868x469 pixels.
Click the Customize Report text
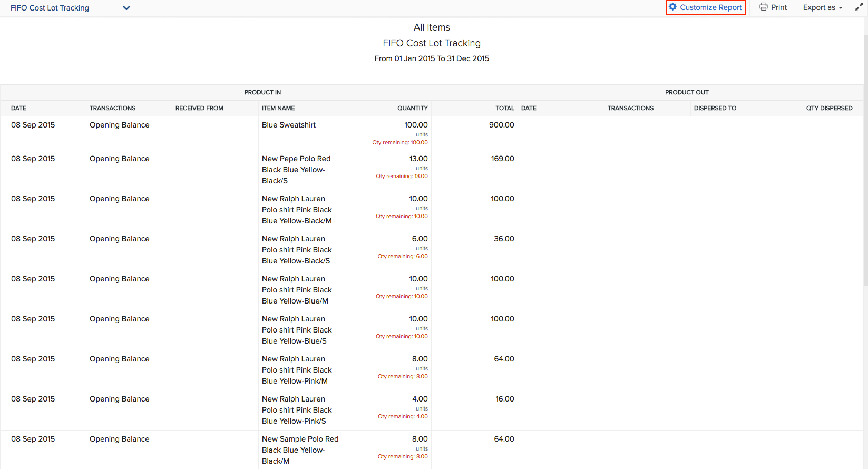[x=710, y=7]
